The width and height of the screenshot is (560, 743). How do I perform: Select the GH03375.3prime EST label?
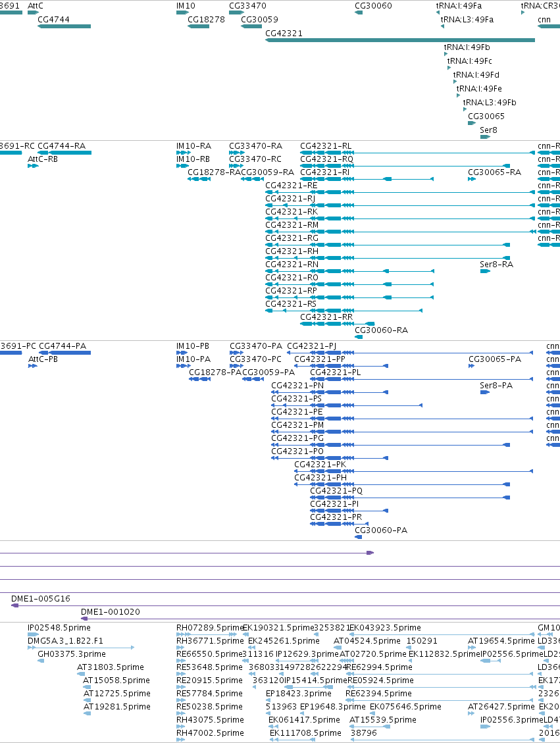72,654
